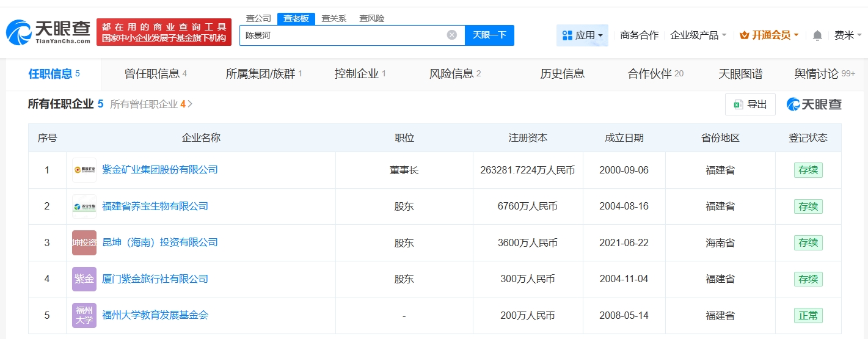Open 紫金矿业集团股份有限公司 company link
The image size is (868, 339).
[160, 170]
